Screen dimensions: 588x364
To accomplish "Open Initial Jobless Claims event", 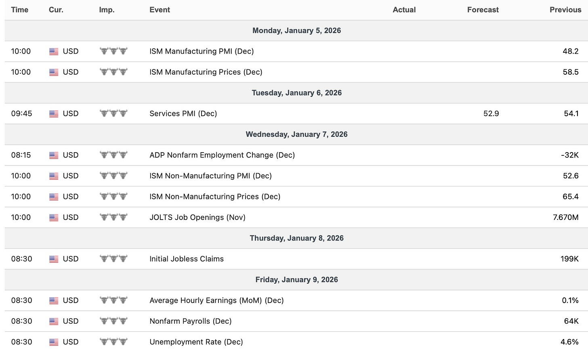I will [187, 259].
